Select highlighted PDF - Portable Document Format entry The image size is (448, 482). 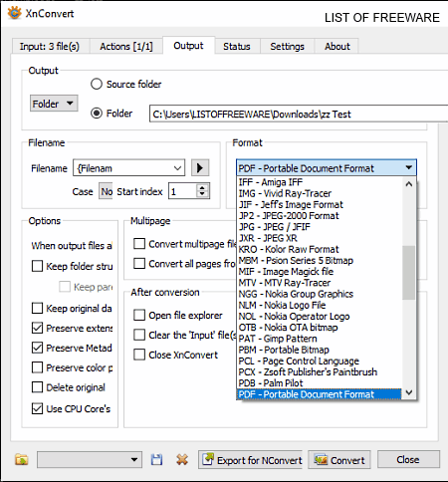320,394
